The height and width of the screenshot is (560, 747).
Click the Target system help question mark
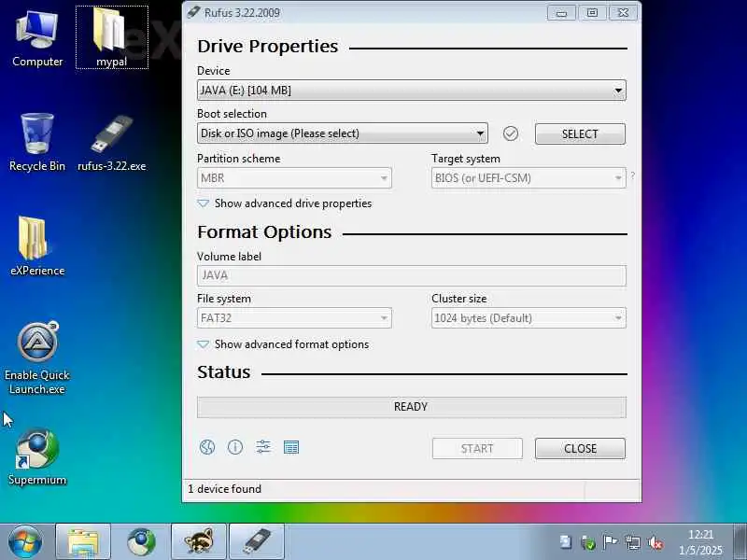coord(633,175)
